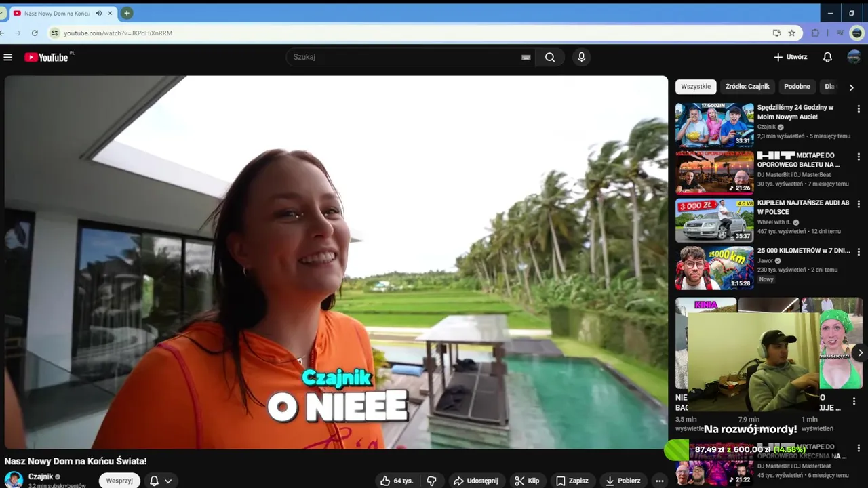Open the account avatar menu
The image size is (868, 488).
pos(854,57)
